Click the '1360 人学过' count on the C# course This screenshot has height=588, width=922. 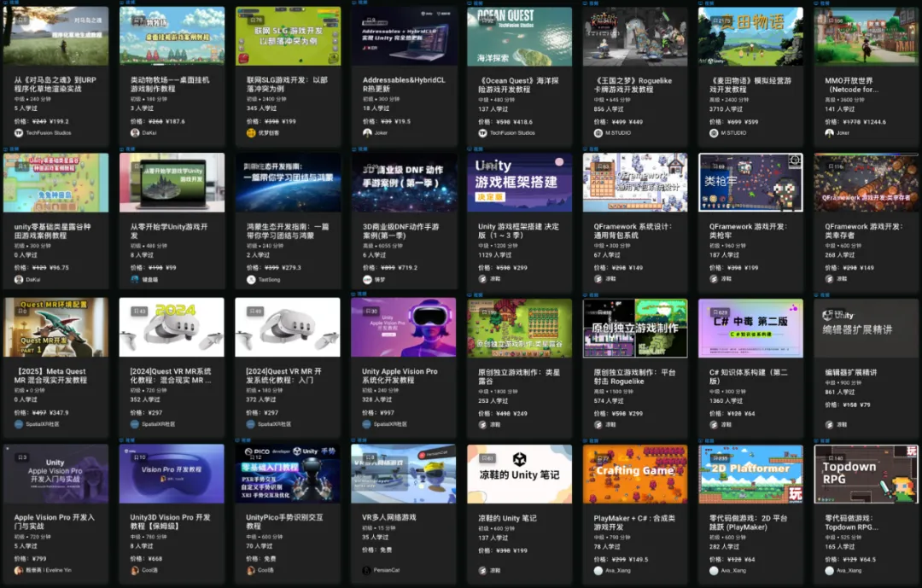pos(726,401)
